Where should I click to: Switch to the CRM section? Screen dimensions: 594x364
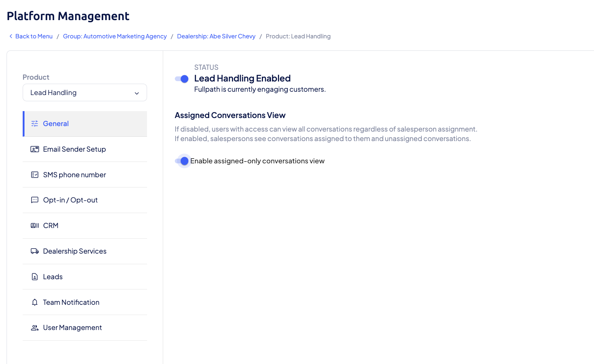point(85,225)
